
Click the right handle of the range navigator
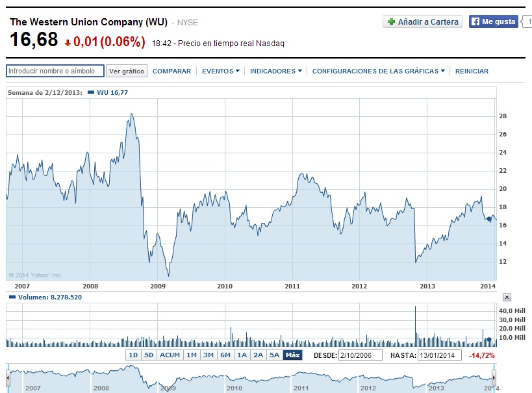point(494,377)
